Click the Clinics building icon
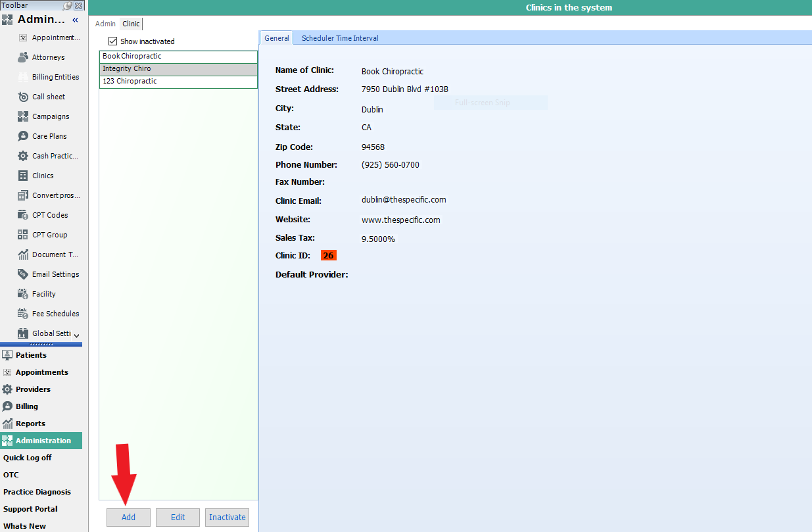Screen dimensions: 812x532 pos(23,176)
